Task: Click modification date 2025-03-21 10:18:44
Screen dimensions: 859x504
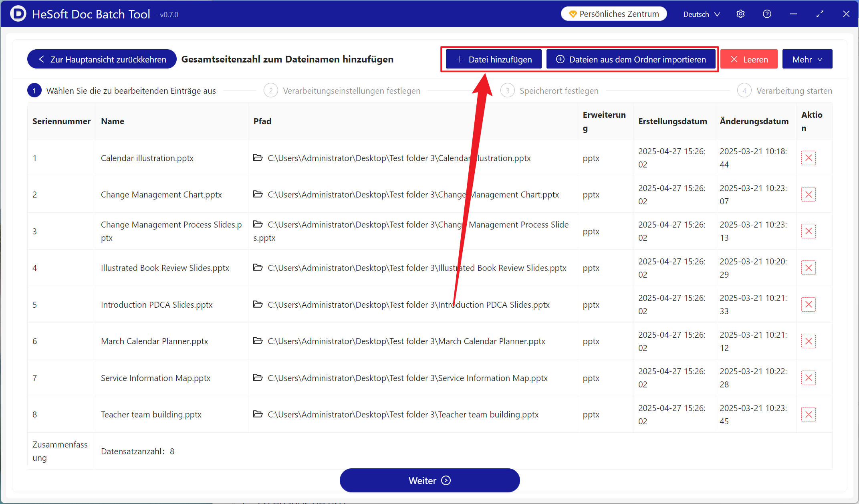Action: point(753,158)
